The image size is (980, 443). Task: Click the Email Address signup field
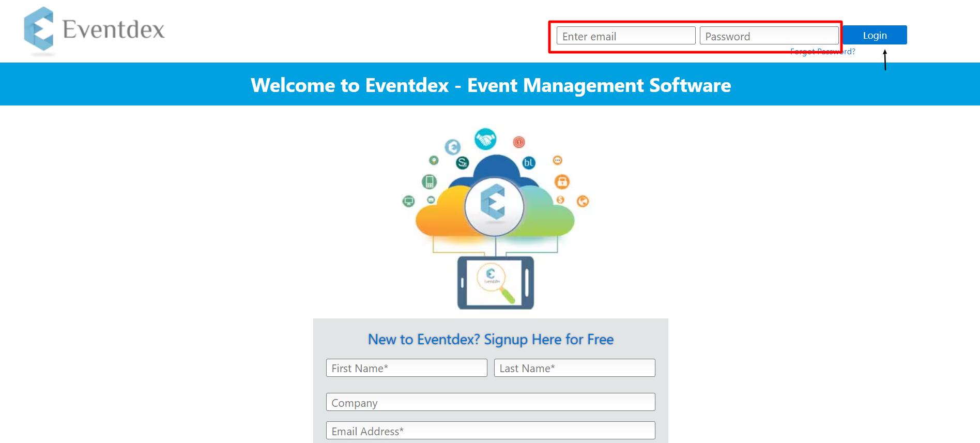491,431
